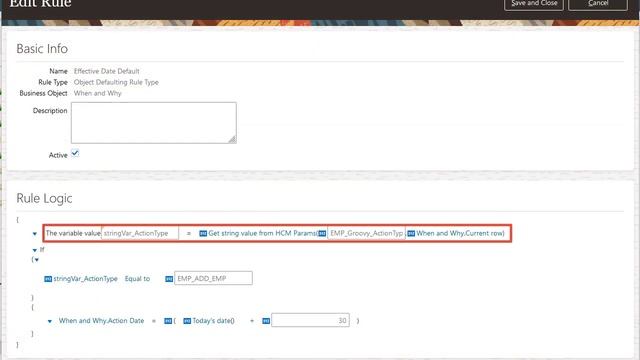Click inside the Description text area
Viewport: 640px width, 360px height.
[x=153, y=122]
